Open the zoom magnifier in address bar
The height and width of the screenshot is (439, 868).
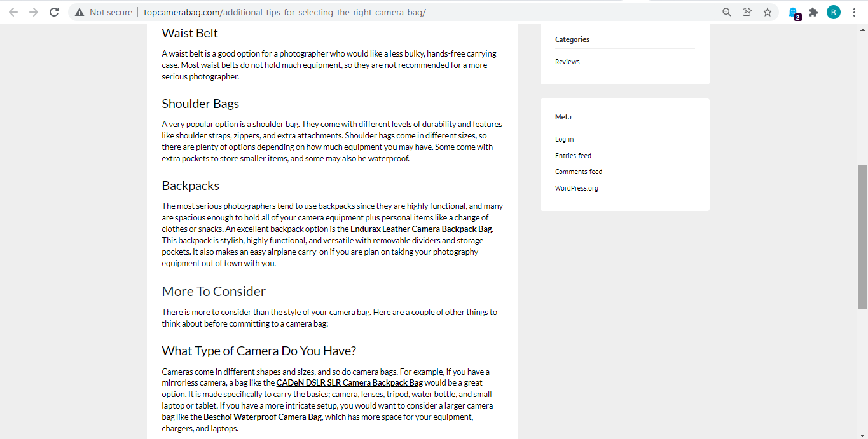click(x=727, y=12)
